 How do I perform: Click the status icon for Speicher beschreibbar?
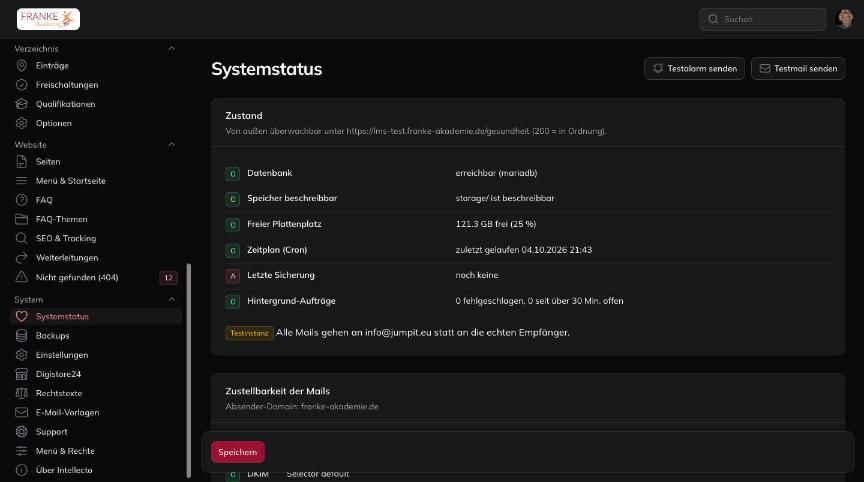(x=233, y=199)
